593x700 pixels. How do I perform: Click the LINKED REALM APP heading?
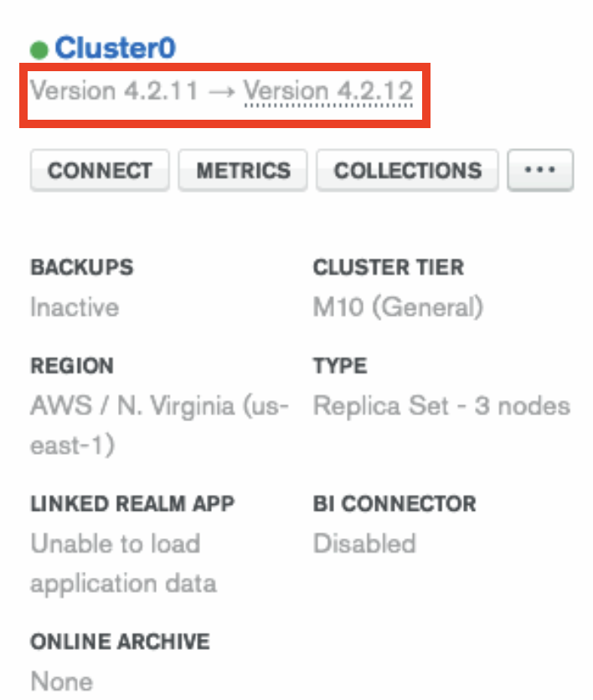(132, 504)
